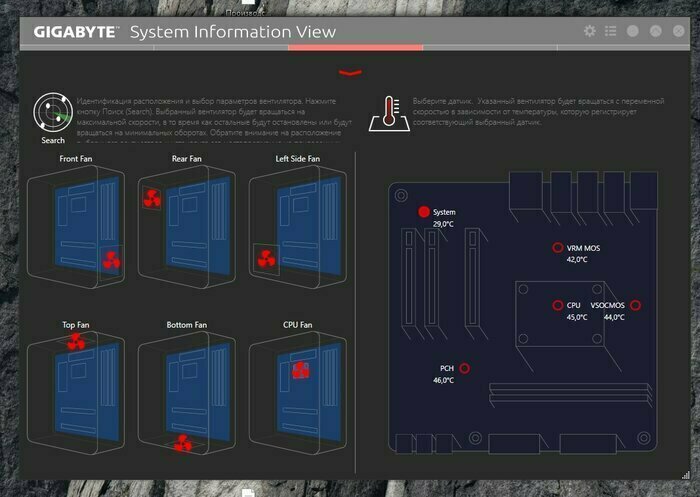Click the thermometer sensor icon
The image size is (700, 497).
click(389, 113)
